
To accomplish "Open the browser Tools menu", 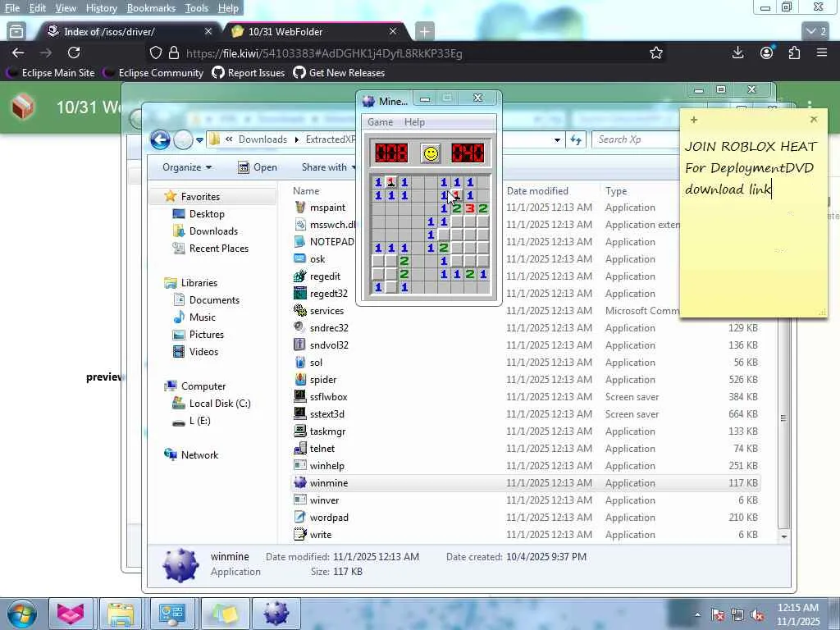I will tap(196, 8).
